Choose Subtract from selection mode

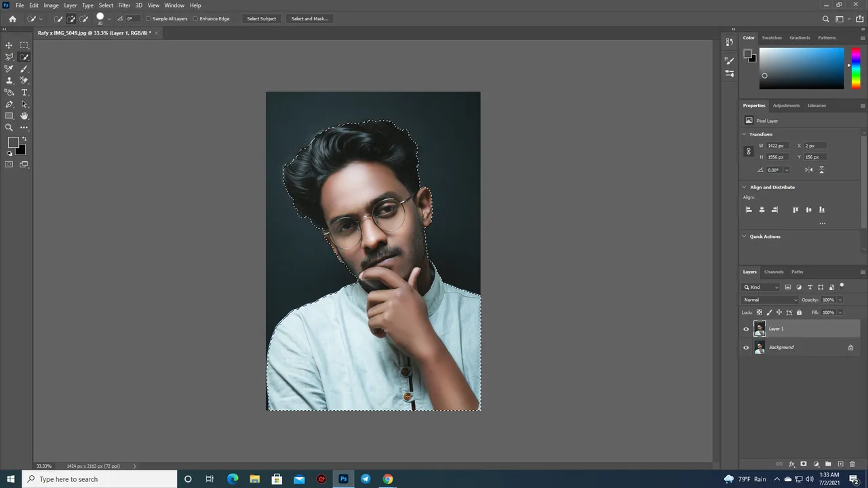coord(84,19)
